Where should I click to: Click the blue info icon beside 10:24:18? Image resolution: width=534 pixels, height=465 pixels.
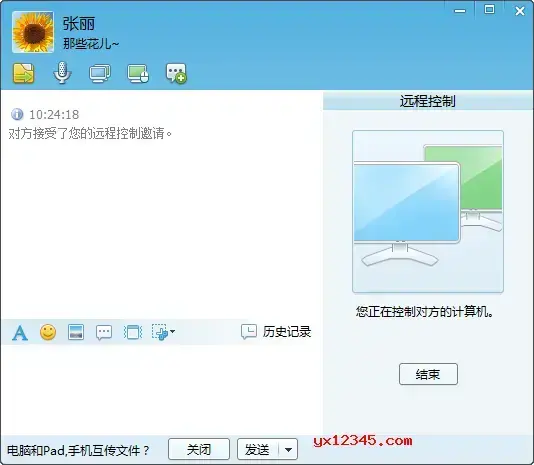(17, 114)
